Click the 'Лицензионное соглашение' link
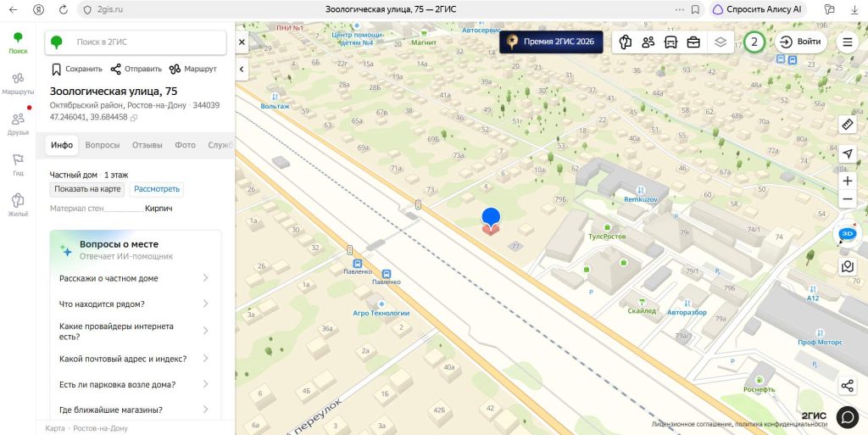868x435 pixels. (691, 425)
